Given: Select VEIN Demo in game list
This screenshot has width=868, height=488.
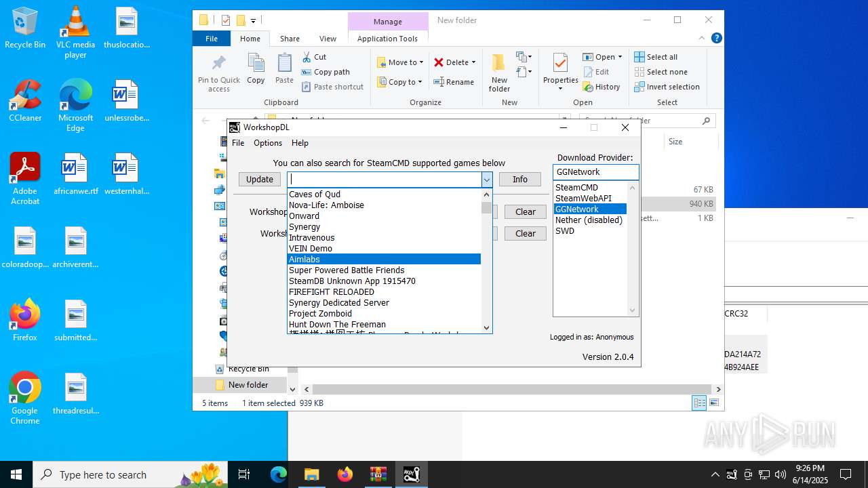Looking at the screenshot, I should point(384,248).
